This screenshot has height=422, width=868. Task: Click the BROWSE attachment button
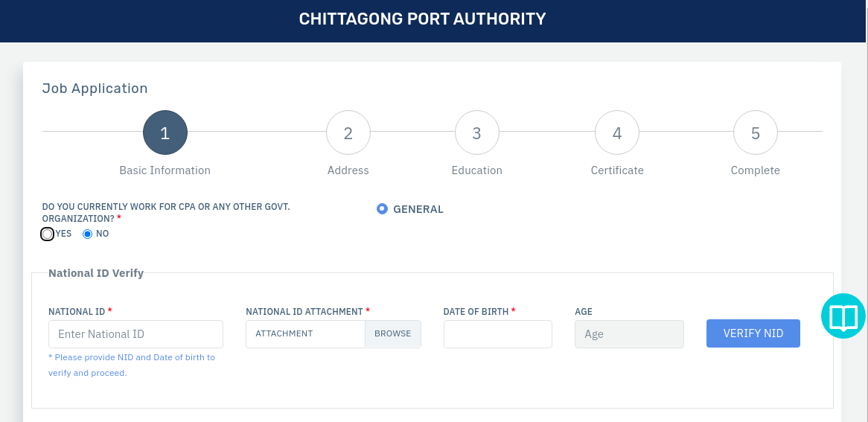click(392, 334)
